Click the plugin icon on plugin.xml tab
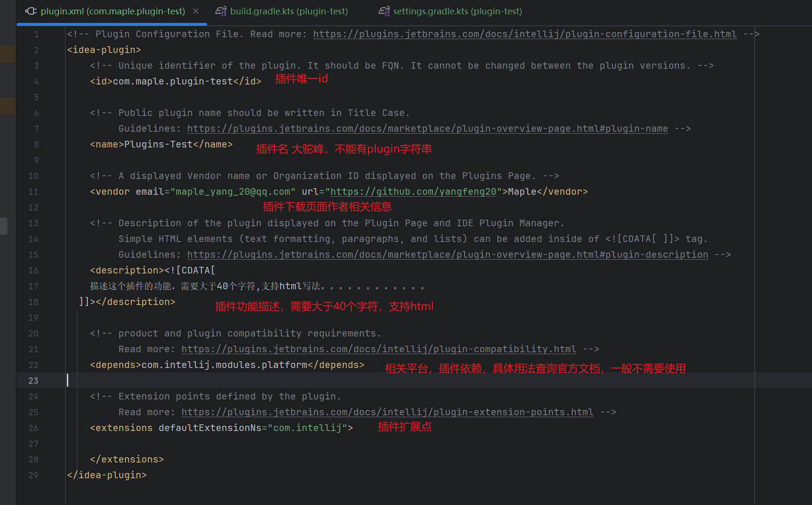 pyautogui.click(x=30, y=11)
